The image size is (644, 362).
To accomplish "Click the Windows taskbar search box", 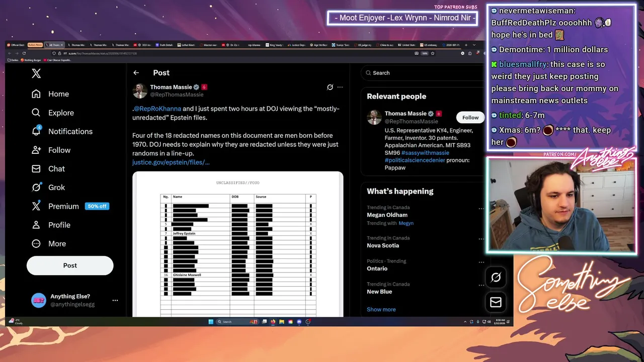I will pyautogui.click(x=237, y=322).
